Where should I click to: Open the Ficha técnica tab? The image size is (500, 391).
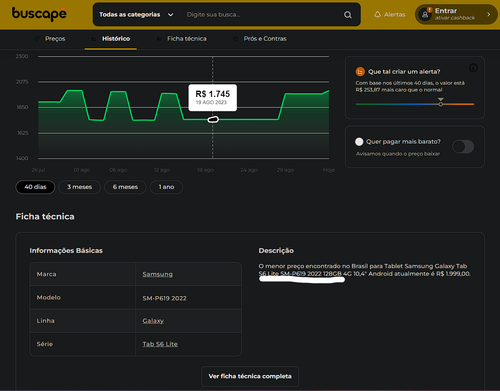tap(182, 39)
